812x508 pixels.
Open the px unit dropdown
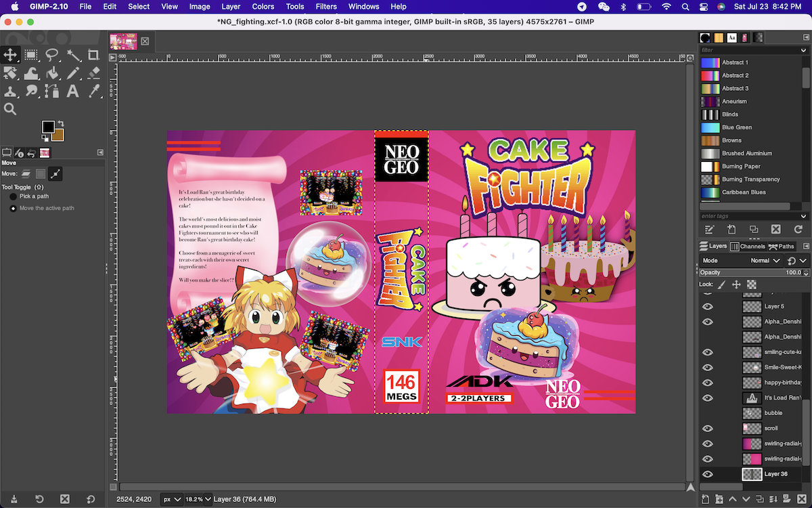pos(171,499)
